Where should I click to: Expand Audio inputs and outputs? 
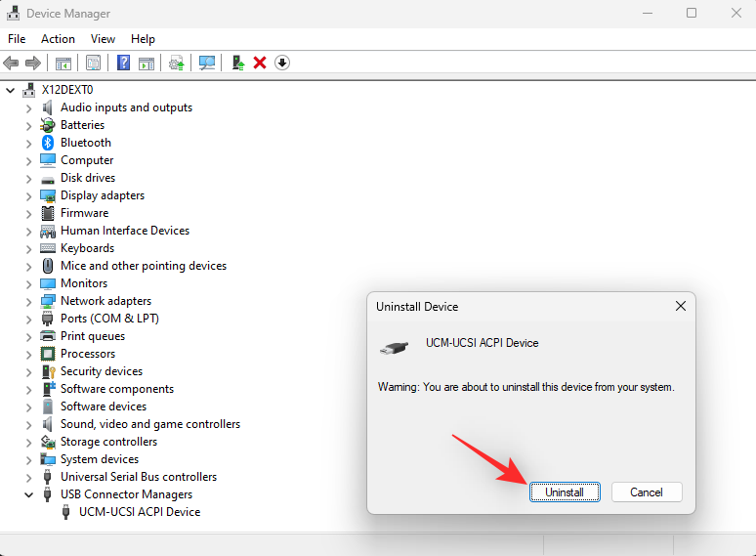tap(28, 107)
